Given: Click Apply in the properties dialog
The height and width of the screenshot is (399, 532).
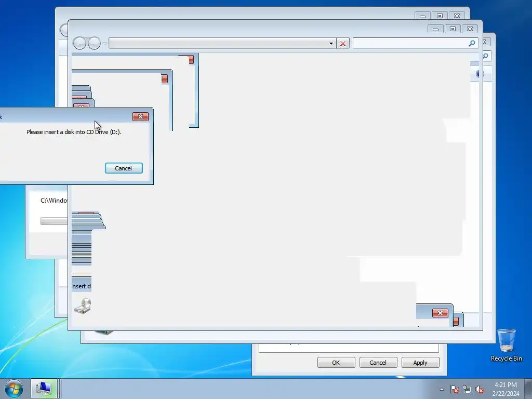Looking at the screenshot, I should pos(420,362).
